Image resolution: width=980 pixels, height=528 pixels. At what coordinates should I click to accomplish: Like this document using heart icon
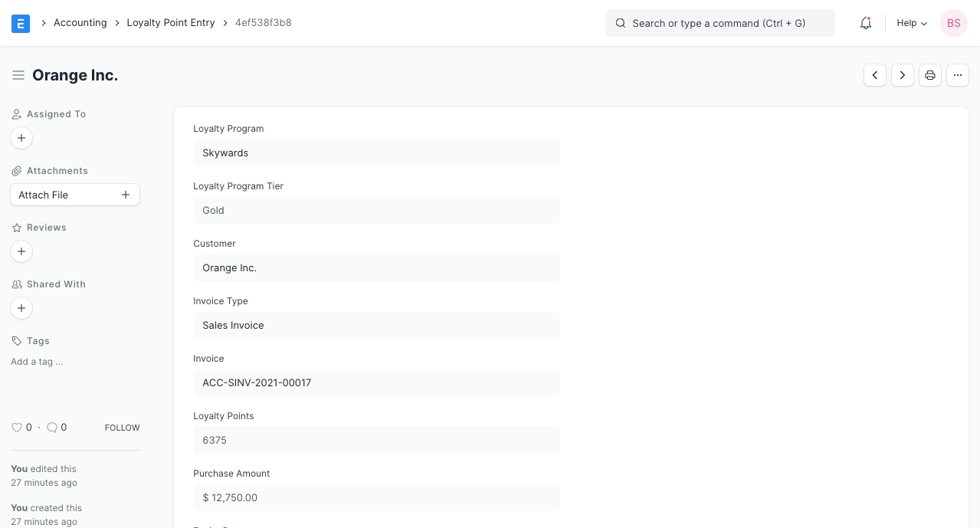coord(17,428)
